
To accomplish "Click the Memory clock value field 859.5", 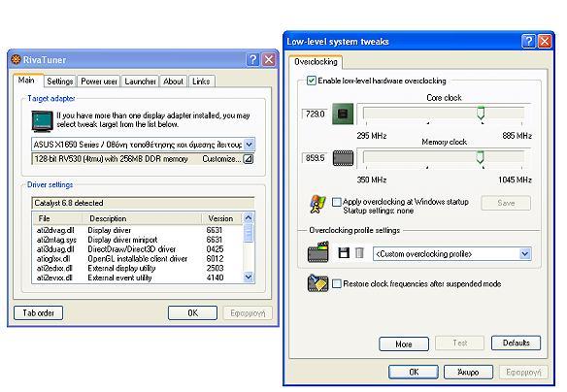I will tap(315, 158).
